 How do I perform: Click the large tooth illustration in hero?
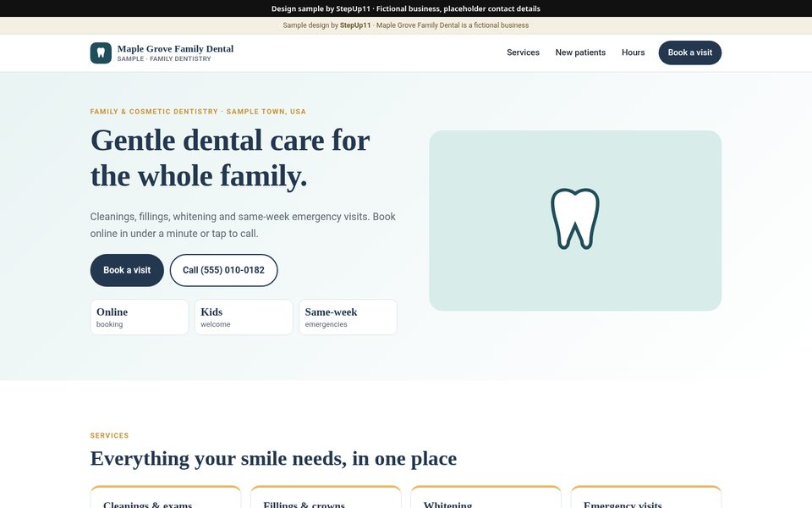pyautogui.click(x=575, y=218)
